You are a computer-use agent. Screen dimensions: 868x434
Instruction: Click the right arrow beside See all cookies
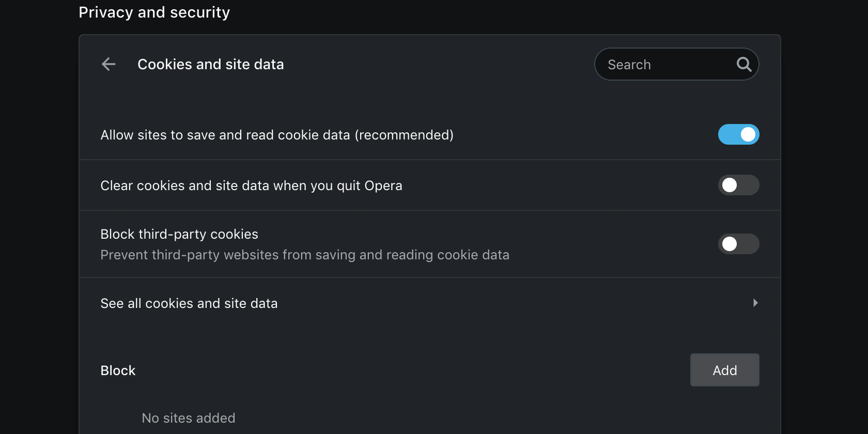pos(755,303)
